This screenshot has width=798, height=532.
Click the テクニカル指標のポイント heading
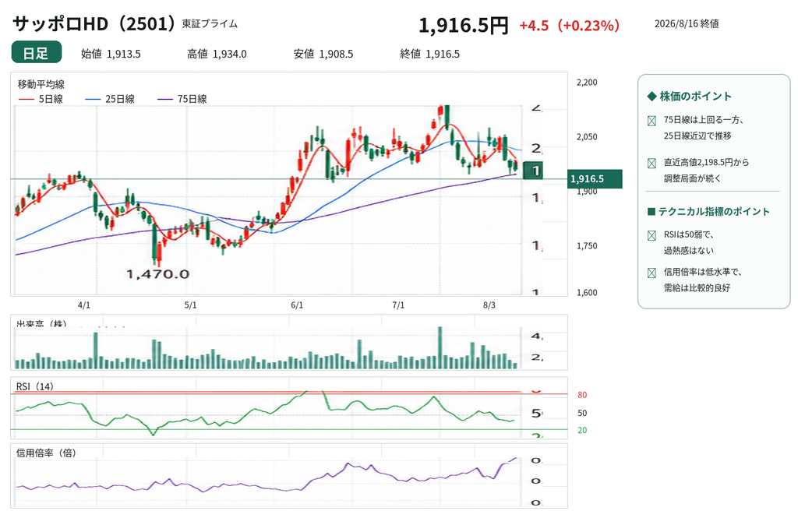click(714, 212)
